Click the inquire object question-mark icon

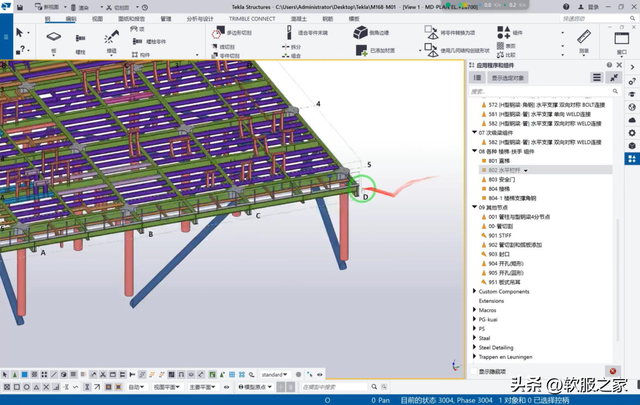tap(20, 50)
